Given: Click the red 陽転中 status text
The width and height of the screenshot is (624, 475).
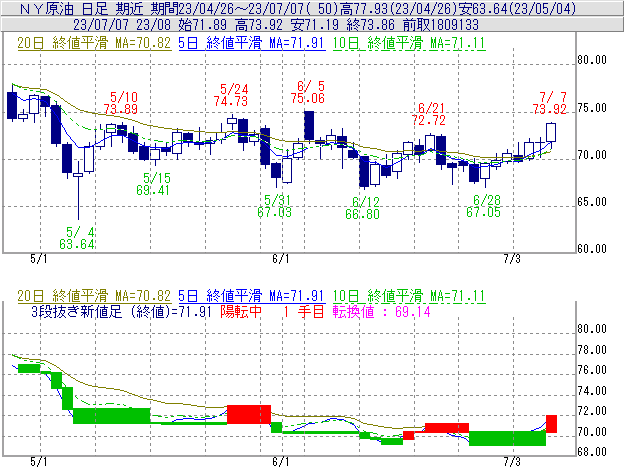Looking at the screenshot, I should (241, 311).
